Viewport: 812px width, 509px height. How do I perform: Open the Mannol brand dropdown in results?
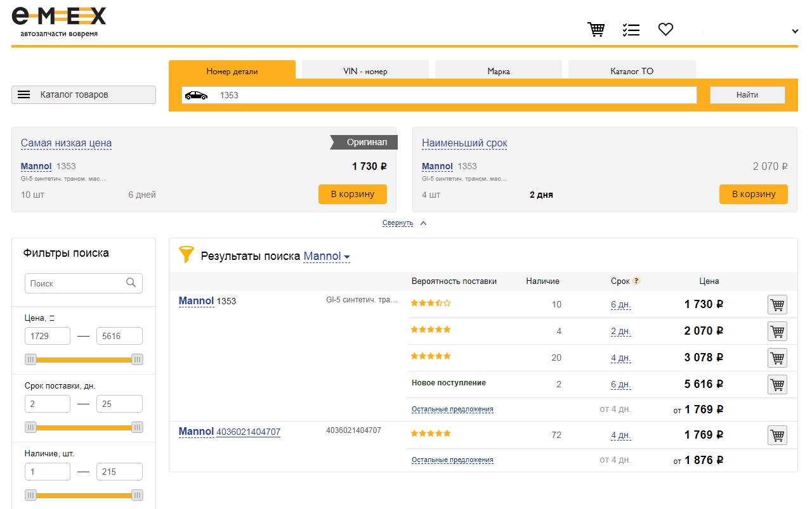[x=327, y=256]
